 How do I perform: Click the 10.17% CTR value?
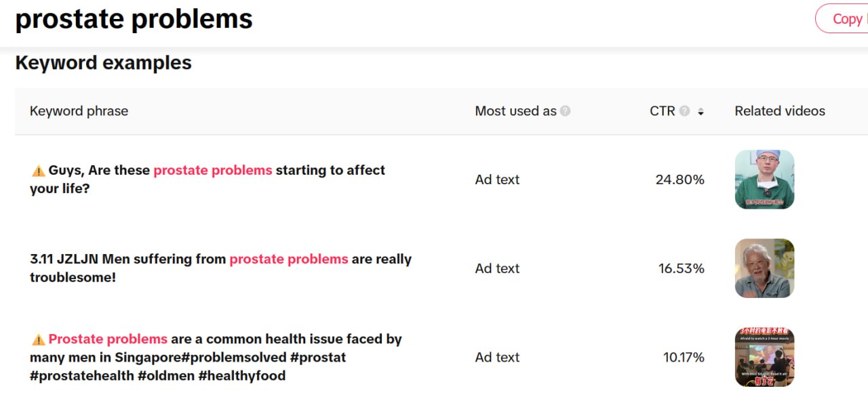683,357
